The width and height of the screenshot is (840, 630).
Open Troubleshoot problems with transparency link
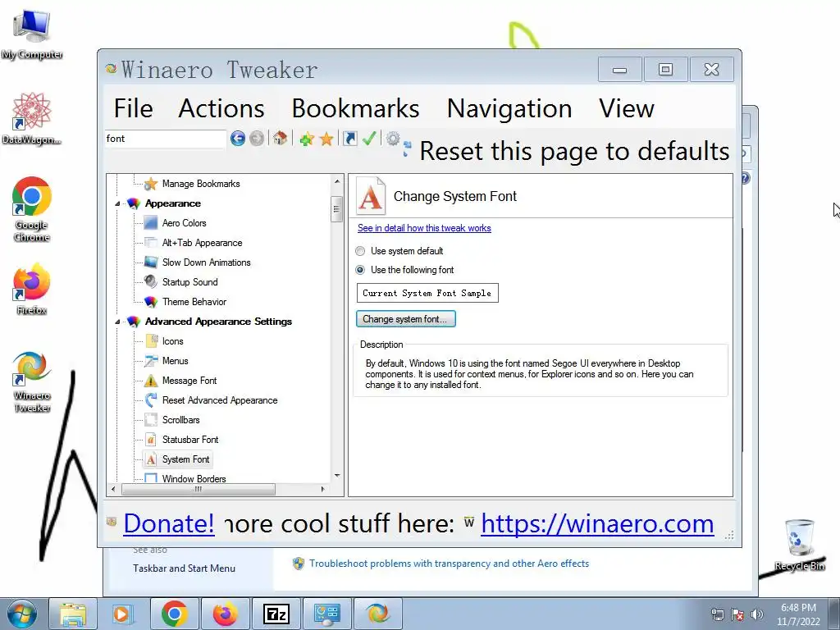[x=449, y=564]
